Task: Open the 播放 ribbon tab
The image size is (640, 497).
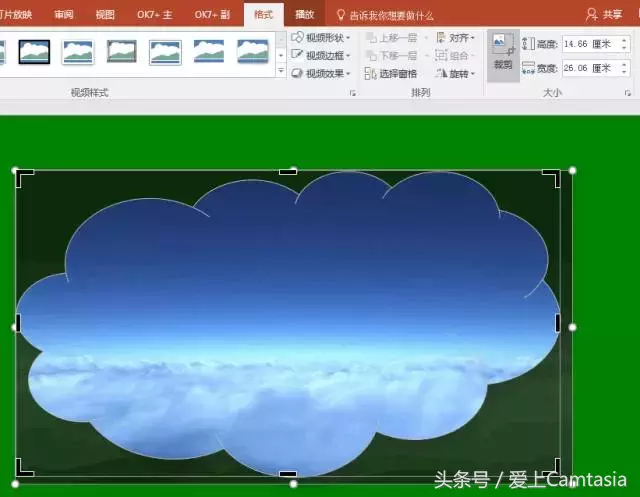Action: [x=304, y=15]
